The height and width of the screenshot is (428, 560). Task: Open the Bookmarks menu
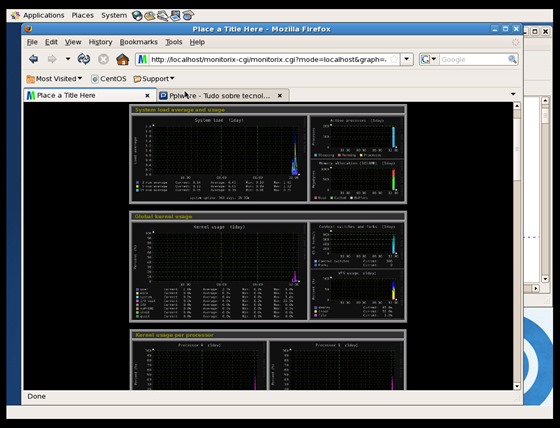(x=139, y=42)
